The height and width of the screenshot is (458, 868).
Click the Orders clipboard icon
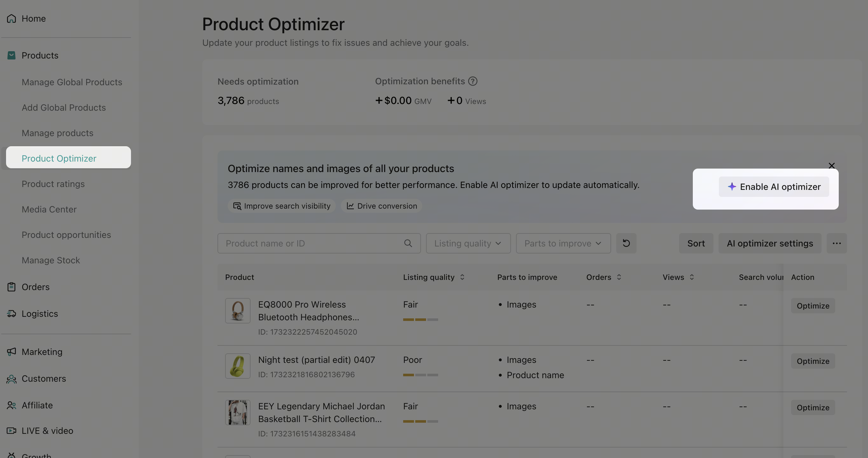[x=11, y=287]
